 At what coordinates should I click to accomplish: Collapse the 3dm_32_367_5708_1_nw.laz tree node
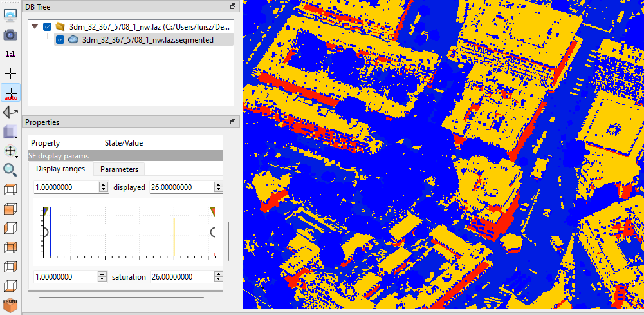[34, 27]
